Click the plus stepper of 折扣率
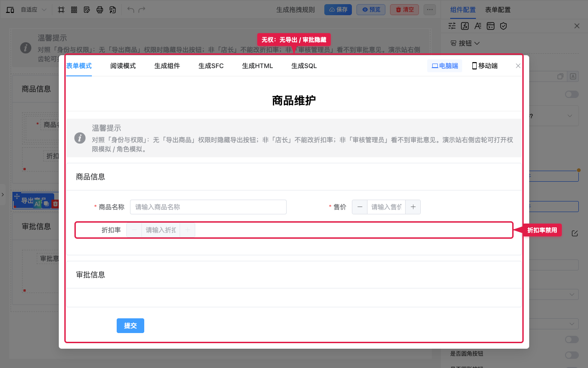Screen dimensions: 588x368 point(187,230)
